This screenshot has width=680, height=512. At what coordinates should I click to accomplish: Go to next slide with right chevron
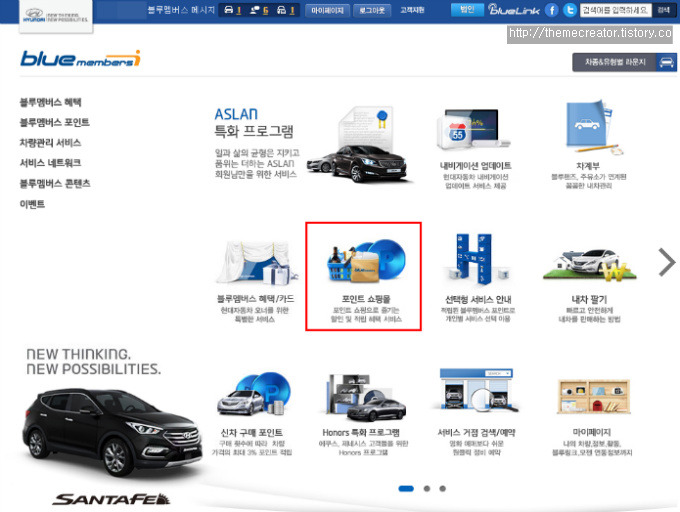667,262
